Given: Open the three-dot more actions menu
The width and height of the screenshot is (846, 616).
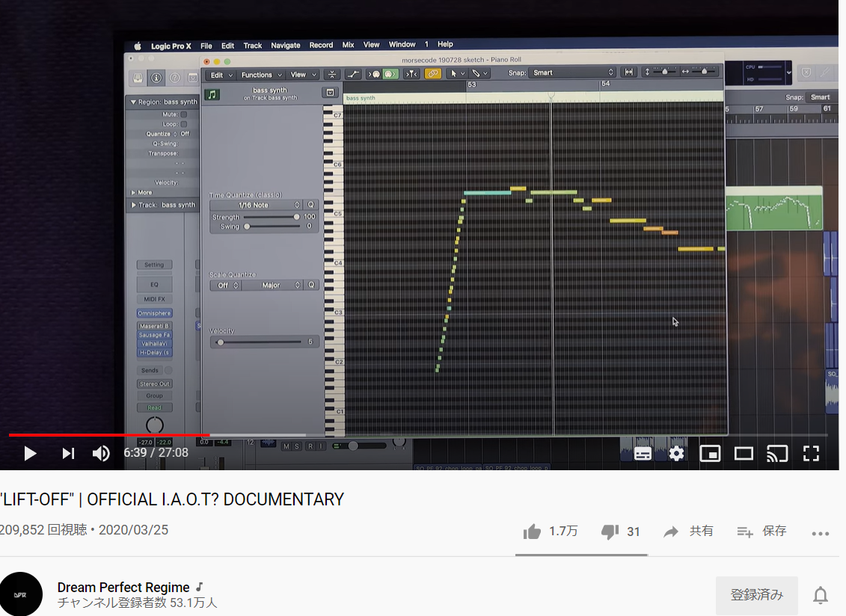Looking at the screenshot, I should click(x=820, y=534).
